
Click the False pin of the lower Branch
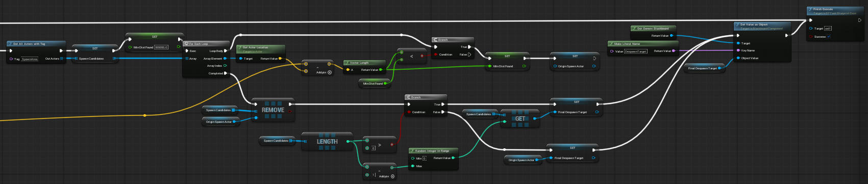(442, 112)
